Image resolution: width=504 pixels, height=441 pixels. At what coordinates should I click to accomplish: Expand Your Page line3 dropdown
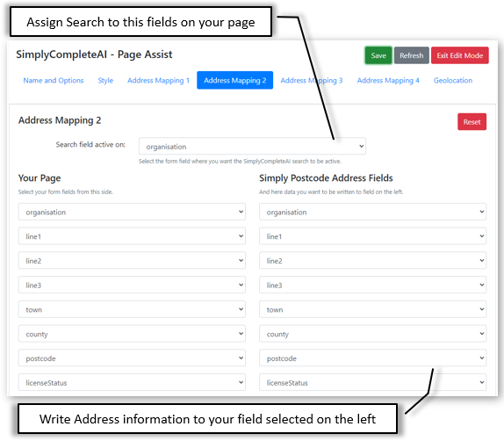(x=132, y=285)
